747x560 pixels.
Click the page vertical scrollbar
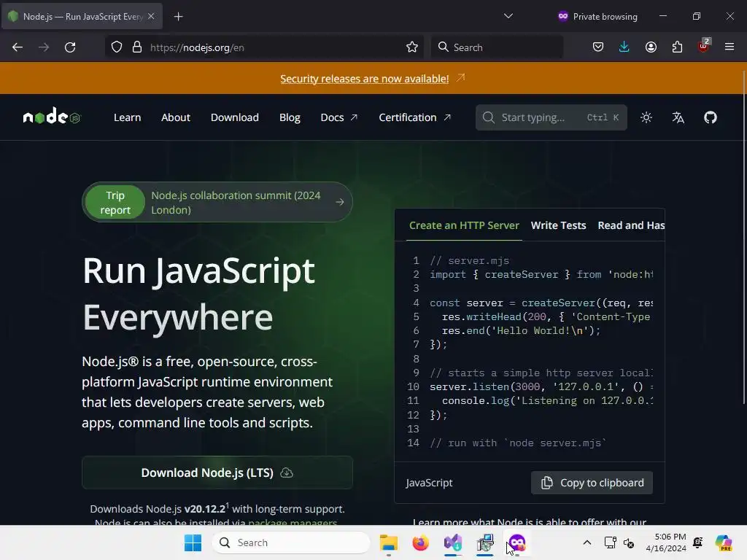744,238
